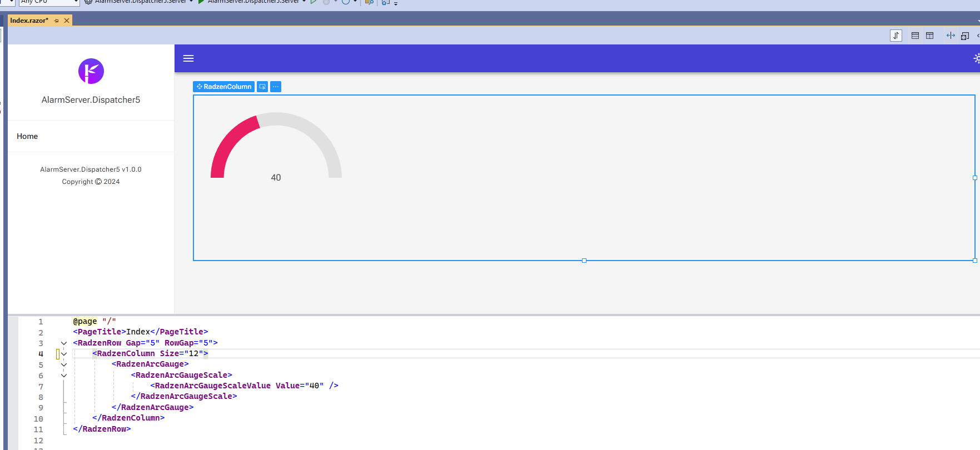This screenshot has width=980, height=450.
Task: Place cursor on RadzenColumn Size="12" line
Action: pyautogui.click(x=150, y=353)
